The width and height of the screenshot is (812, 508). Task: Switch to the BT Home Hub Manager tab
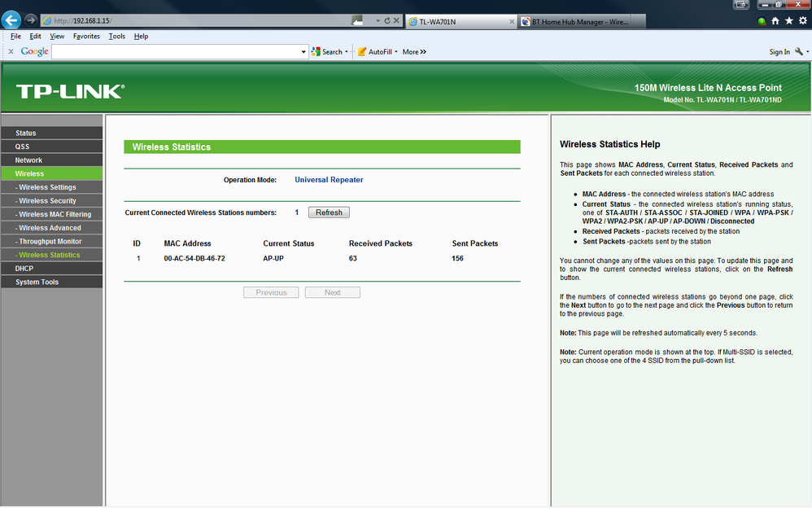(x=582, y=22)
